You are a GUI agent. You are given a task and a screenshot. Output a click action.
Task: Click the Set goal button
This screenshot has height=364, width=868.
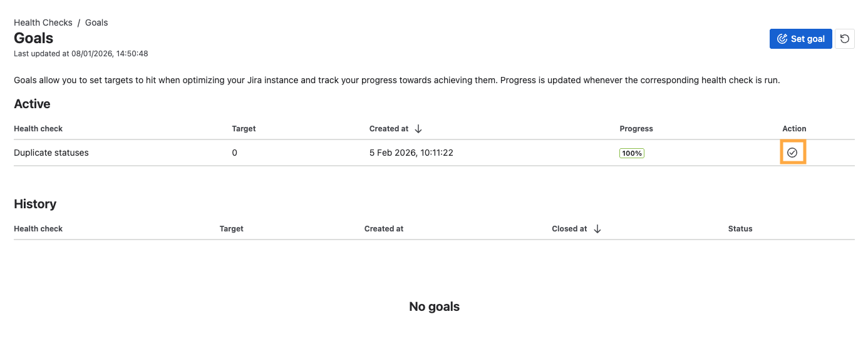click(801, 38)
